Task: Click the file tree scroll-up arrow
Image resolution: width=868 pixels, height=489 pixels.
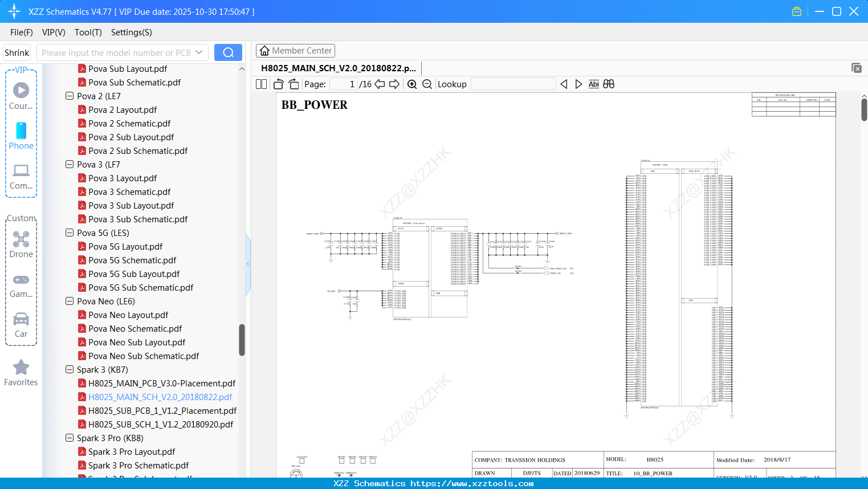Action: pyautogui.click(x=242, y=68)
